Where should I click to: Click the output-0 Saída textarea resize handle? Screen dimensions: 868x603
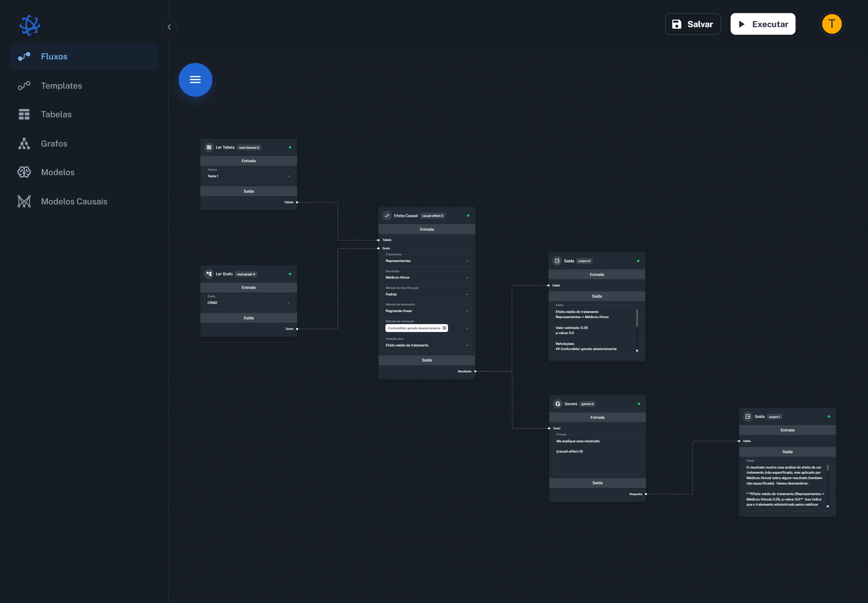(x=637, y=351)
